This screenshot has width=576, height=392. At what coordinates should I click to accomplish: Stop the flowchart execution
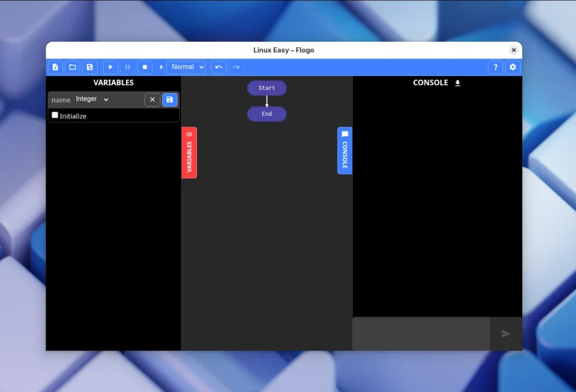point(145,67)
